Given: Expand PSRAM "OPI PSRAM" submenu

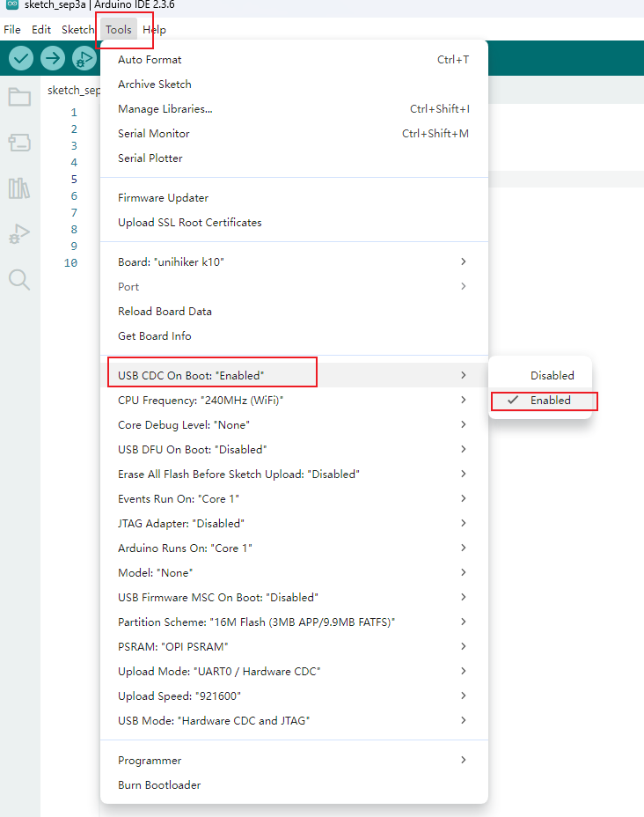Looking at the screenshot, I should [x=294, y=646].
